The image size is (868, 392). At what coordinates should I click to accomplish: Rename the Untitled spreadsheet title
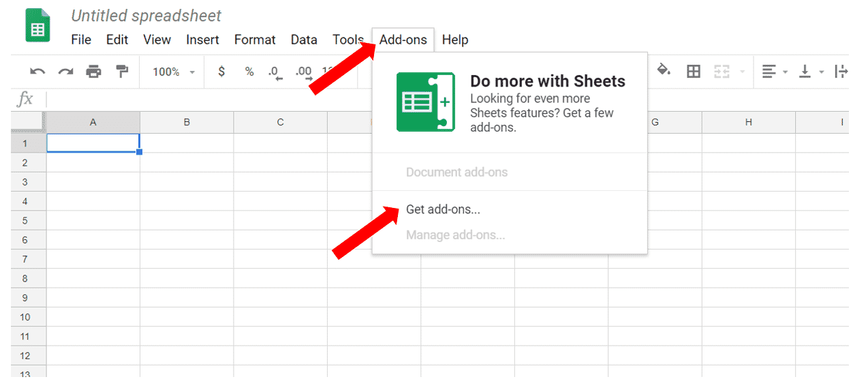coord(146,16)
